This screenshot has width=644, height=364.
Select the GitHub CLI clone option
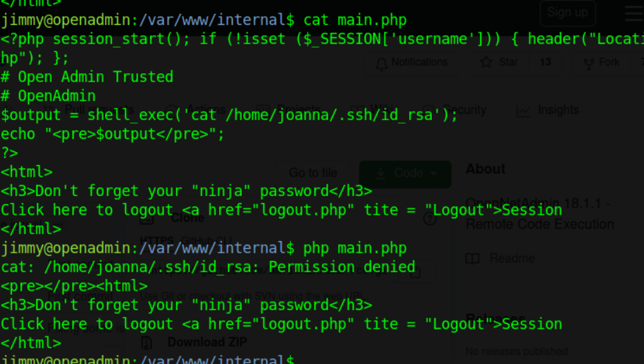[207, 240]
